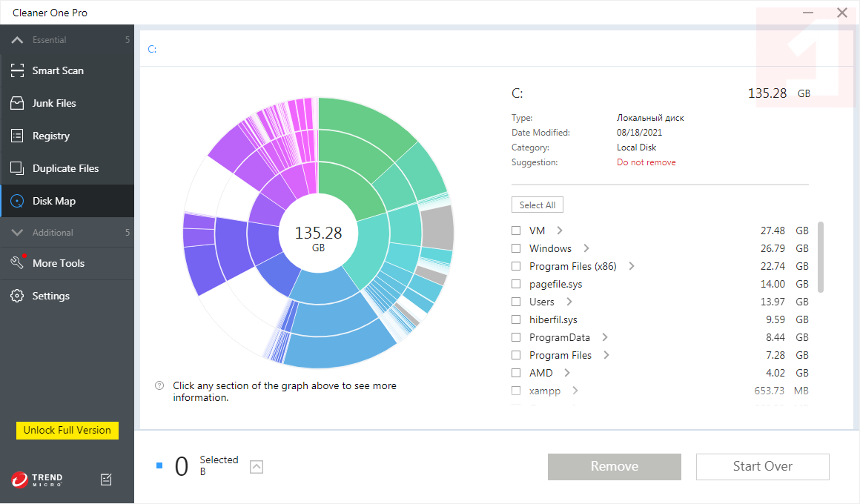Click the Smart Scan icon in sidebar
This screenshot has height=504, width=860.
tap(17, 70)
